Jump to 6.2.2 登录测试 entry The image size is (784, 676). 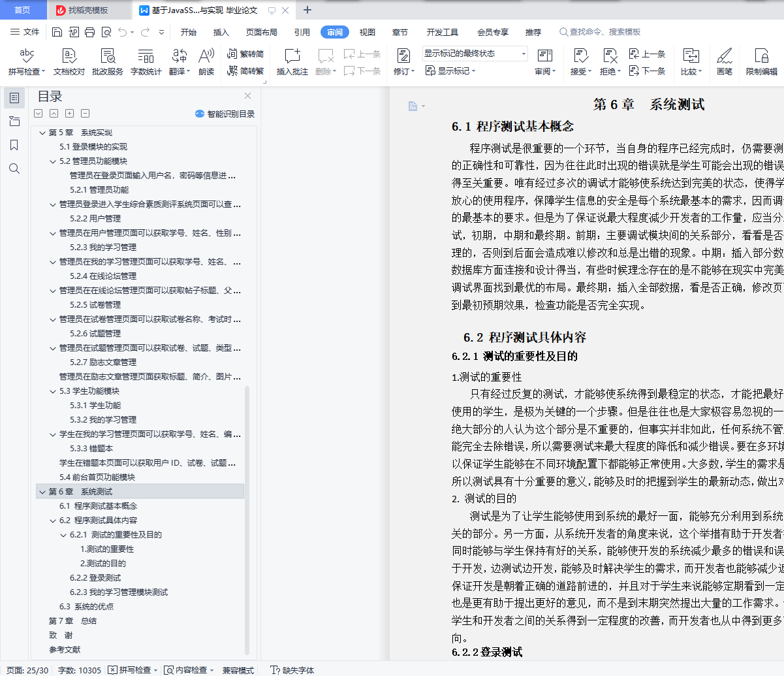click(95, 578)
